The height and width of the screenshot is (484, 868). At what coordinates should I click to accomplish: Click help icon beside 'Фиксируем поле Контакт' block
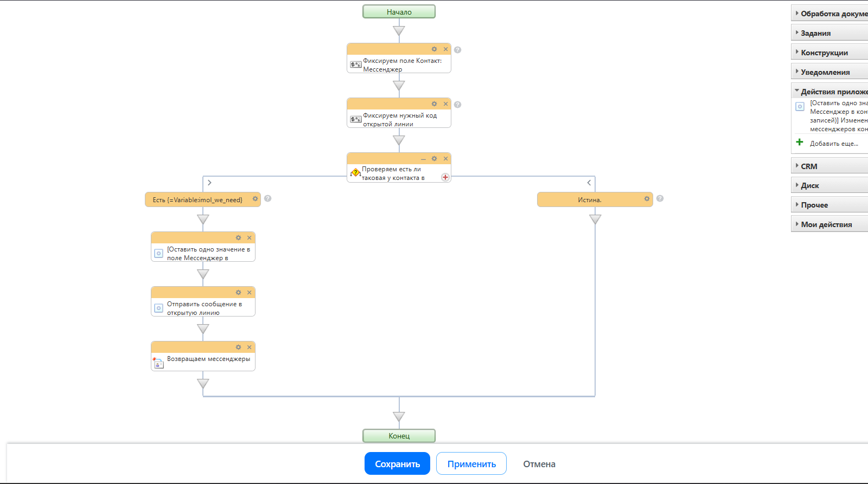pyautogui.click(x=458, y=50)
